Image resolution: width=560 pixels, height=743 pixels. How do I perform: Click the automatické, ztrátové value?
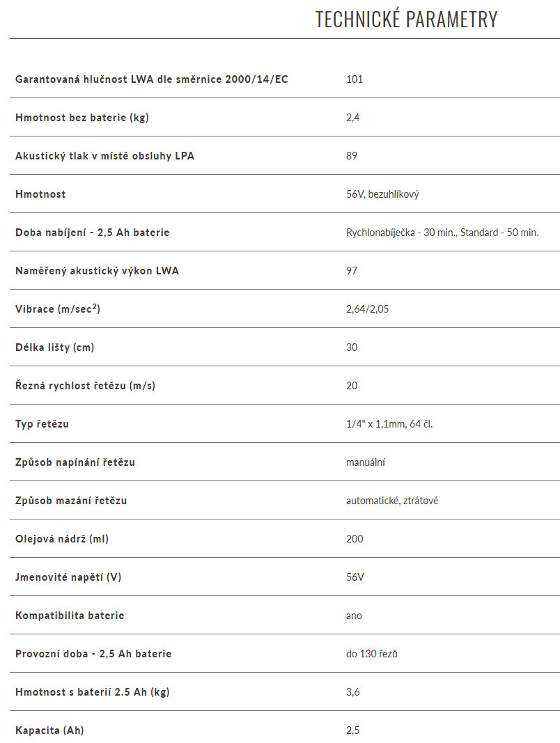tap(392, 501)
